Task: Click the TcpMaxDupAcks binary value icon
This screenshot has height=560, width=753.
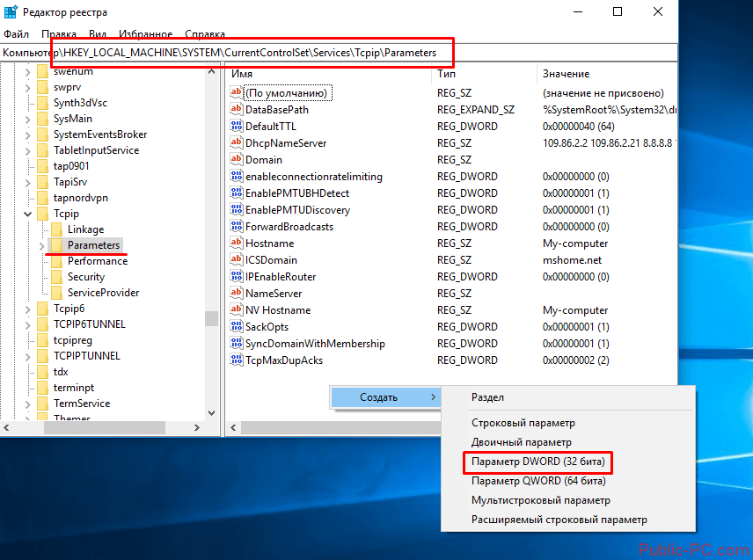Action: point(236,360)
